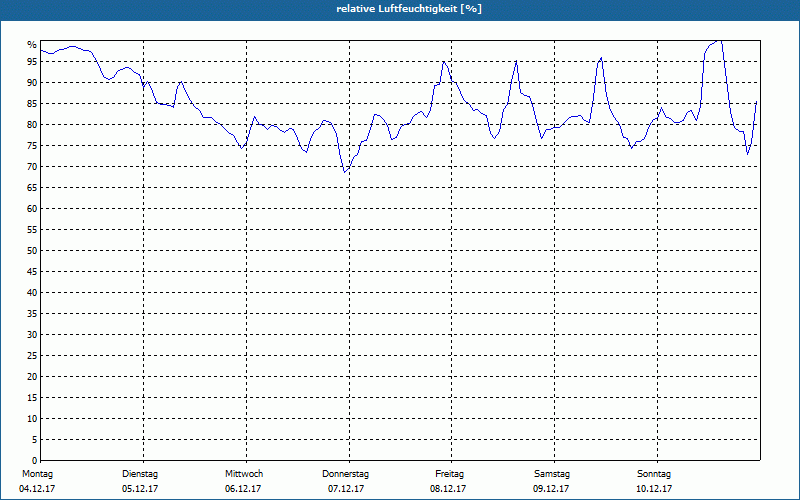Select the date '09.12.17'

(x=551, y=489)
